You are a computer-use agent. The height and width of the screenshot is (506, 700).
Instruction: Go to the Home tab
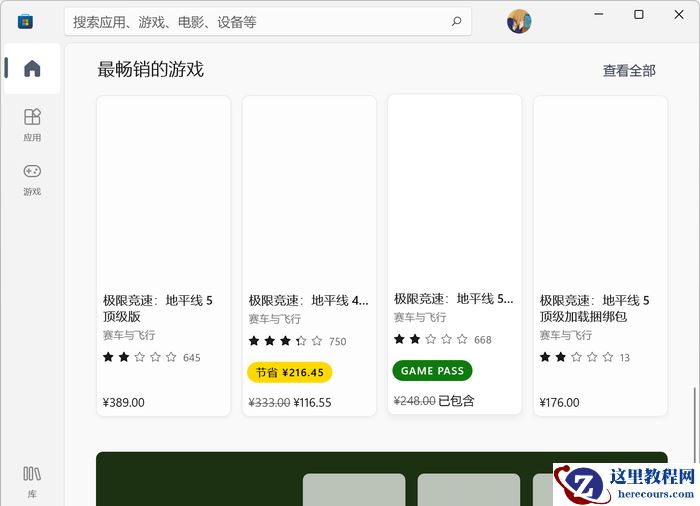click(x=32, y=68)
